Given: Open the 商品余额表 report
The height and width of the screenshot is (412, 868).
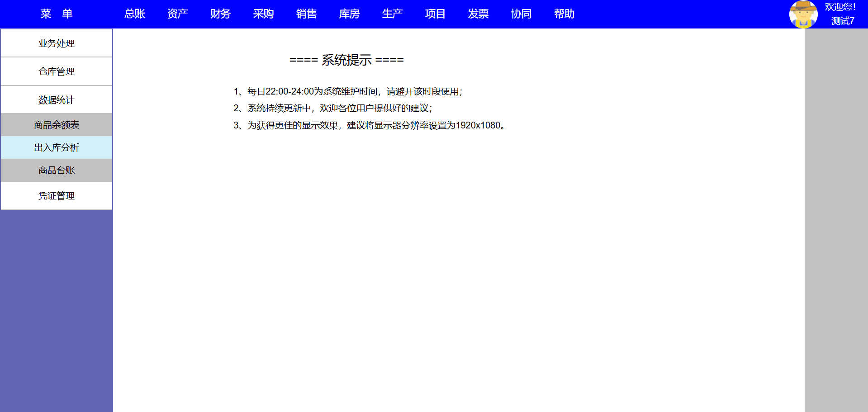Looking at the screenshot, I should click(x=57, y=125).
